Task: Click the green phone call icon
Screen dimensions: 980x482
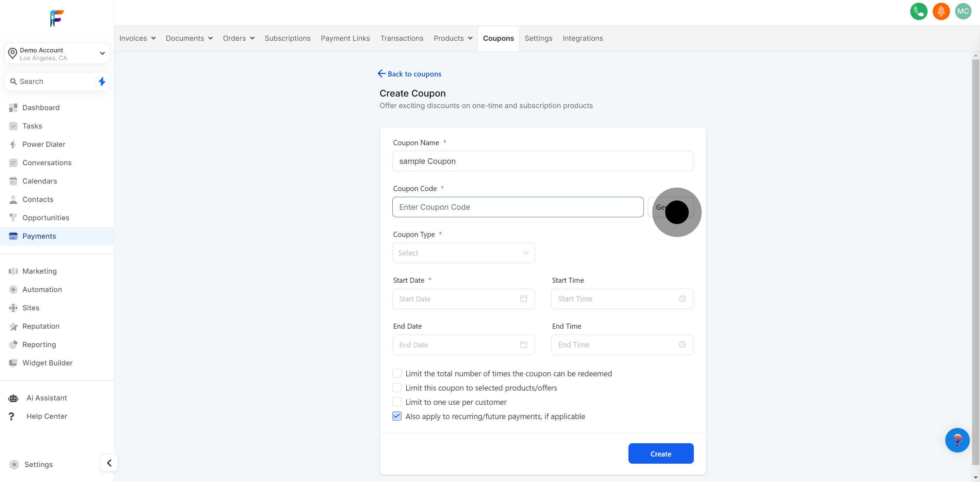Action: tap(918, 12)
